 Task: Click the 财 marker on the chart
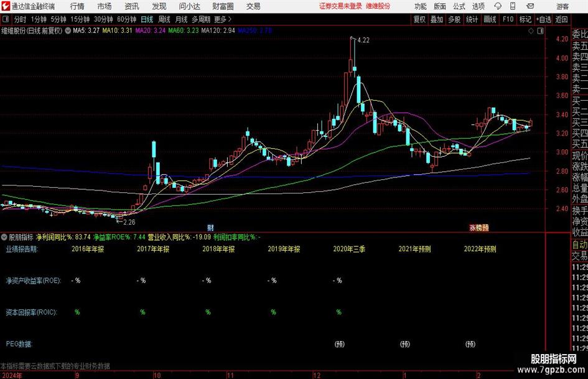tap(211, 228)
